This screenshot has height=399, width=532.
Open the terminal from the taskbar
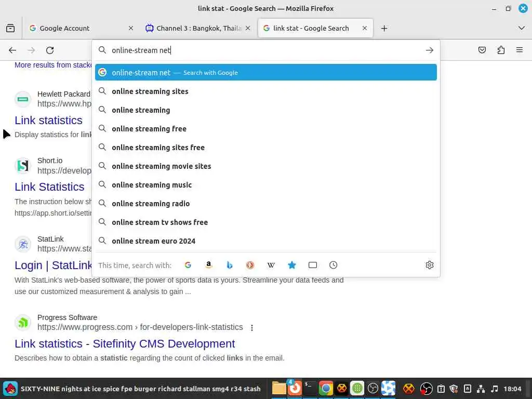coord(310,389)
